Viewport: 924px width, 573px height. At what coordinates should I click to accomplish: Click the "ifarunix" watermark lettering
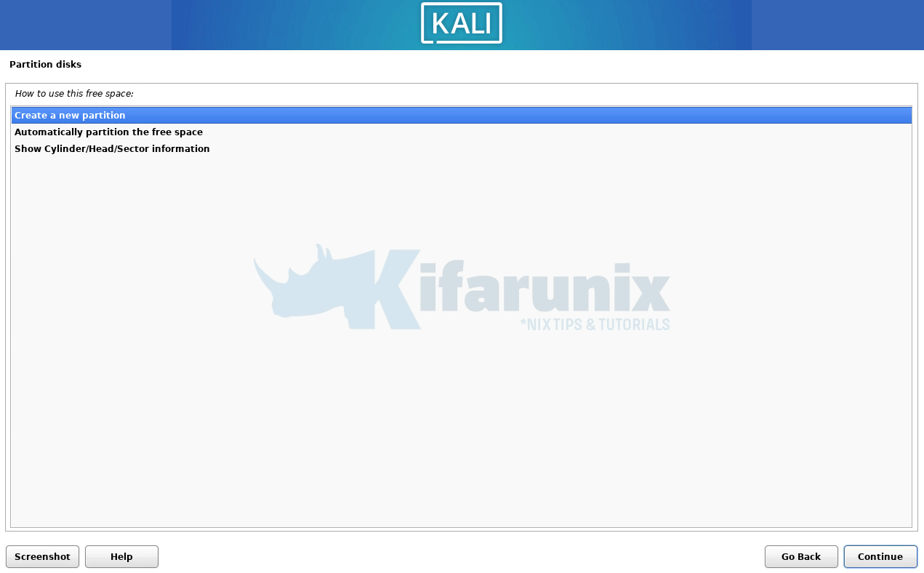[x=545, y=291]
